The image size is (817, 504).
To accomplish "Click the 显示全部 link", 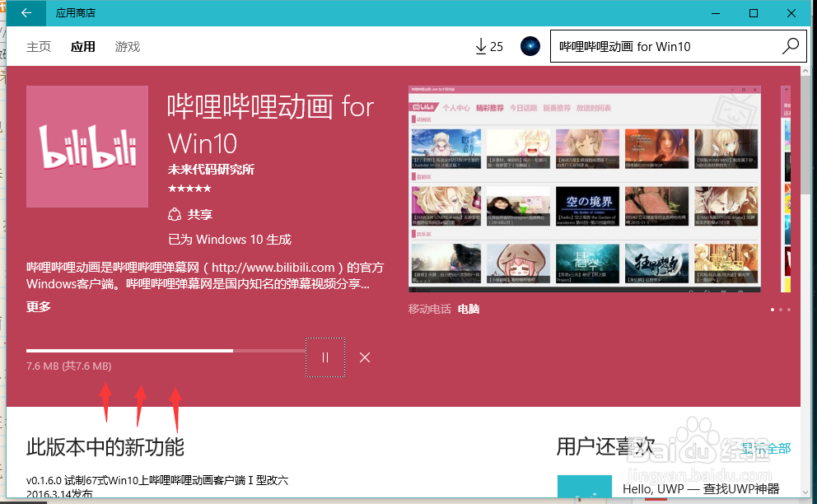I will (x=765, y=449).
